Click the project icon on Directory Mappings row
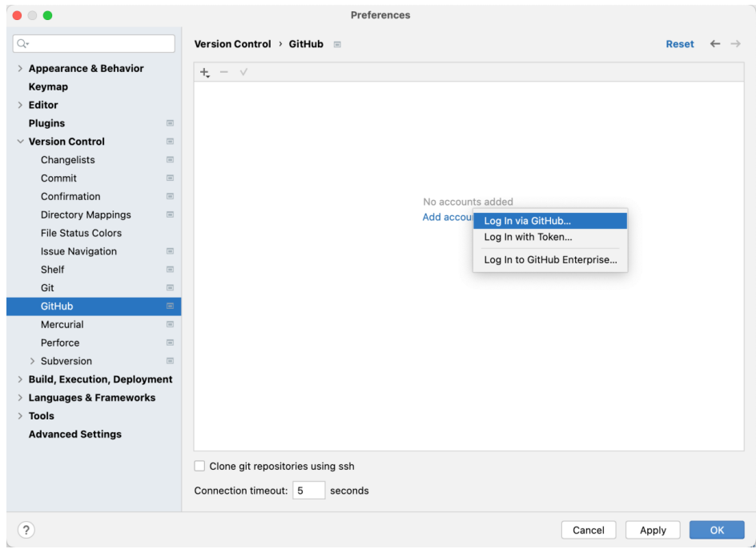756x549 pixels. 170,214
